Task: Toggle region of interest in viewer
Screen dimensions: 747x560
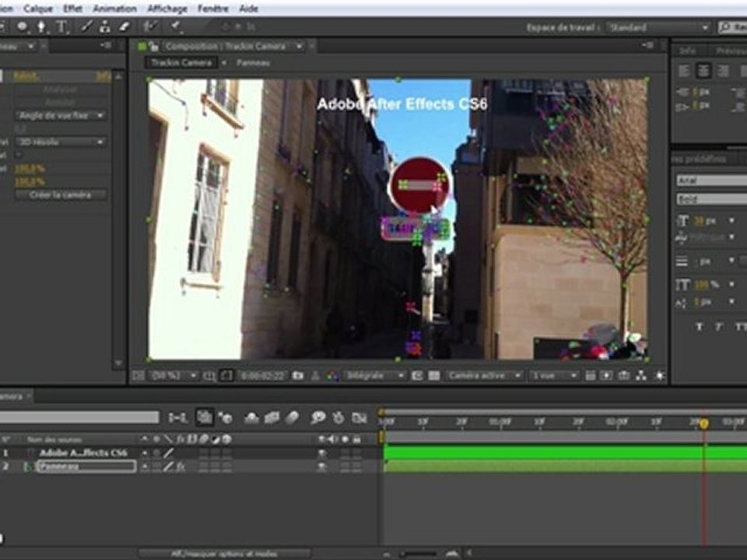Action: coord(417,376)
